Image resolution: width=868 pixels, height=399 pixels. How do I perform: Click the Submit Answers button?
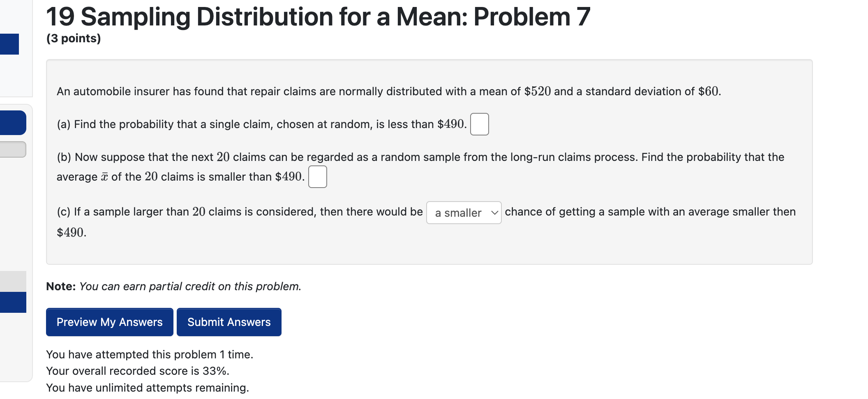click(229, 322)
